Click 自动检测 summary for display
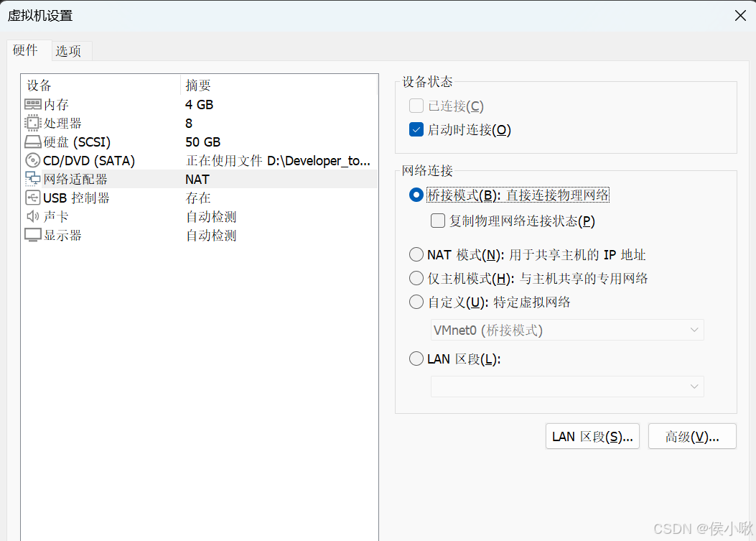756x541 pixels. (x=211, y=236)
